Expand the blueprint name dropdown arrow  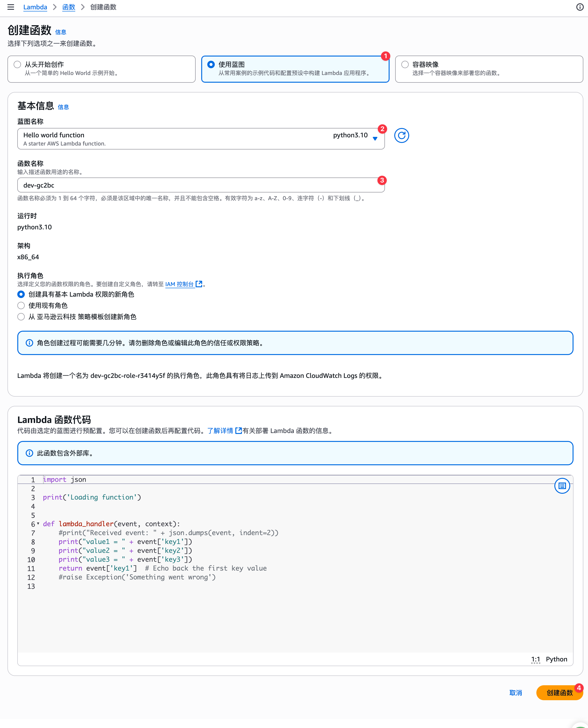375,138
